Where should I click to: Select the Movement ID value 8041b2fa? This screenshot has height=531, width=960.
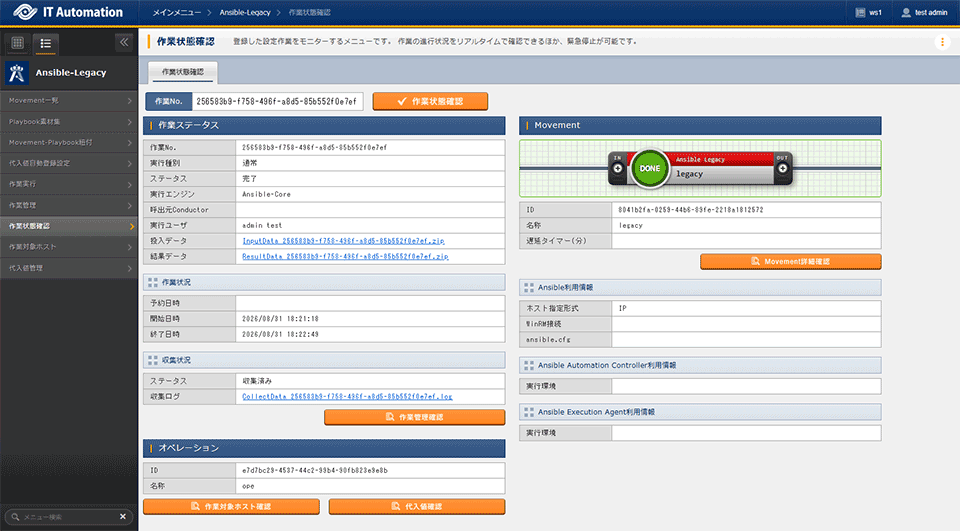click(x=691, y=209)
